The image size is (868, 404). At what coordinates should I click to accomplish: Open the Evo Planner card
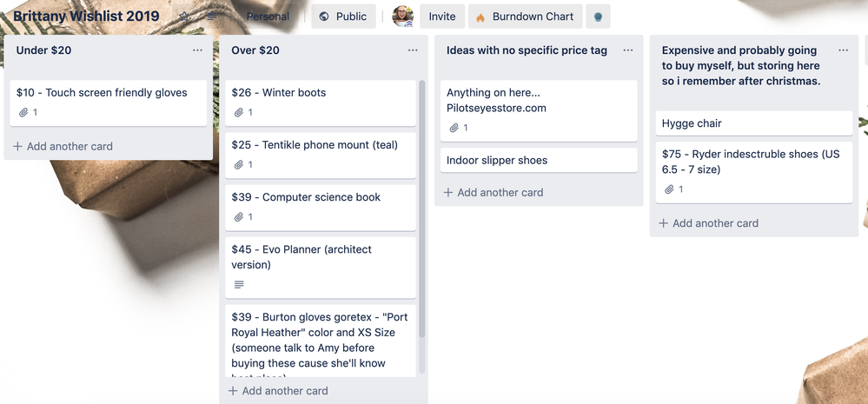321,268
